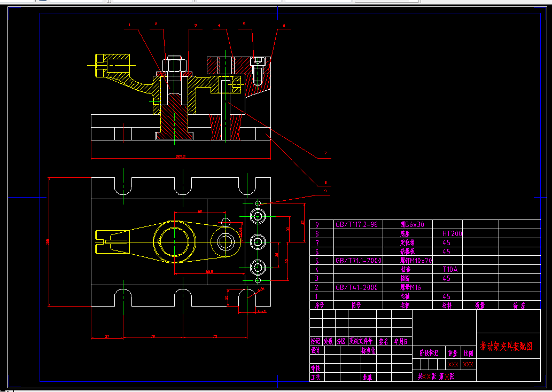Click the part name 螺母M16
Viewport: 552px width, 392px height.
pyautogui.click(x=410, y=287)
